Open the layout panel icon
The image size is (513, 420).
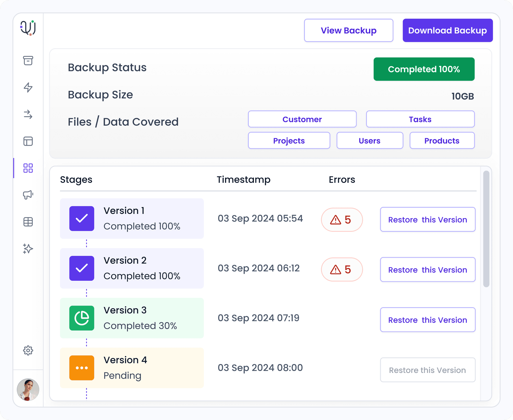click(x=28, y=142)
